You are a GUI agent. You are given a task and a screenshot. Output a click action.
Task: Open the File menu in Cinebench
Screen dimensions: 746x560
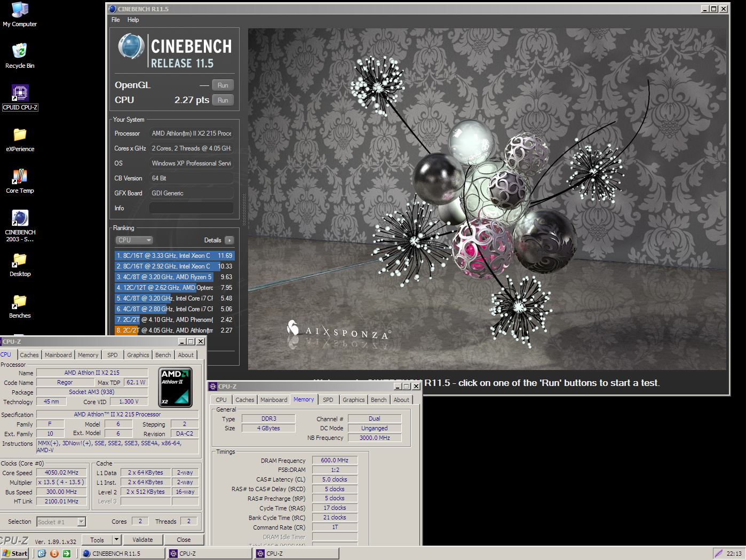pyautogui.click(x=116, y=20)
